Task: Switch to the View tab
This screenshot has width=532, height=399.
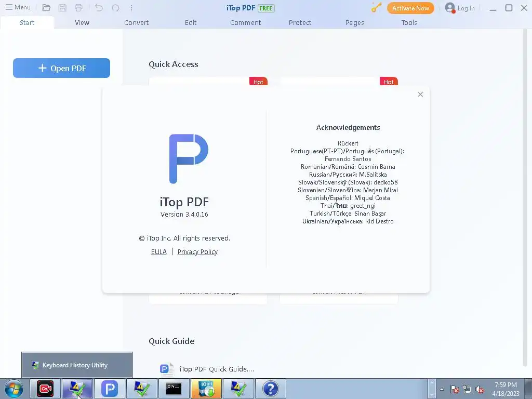Action: tap(82, 23)
